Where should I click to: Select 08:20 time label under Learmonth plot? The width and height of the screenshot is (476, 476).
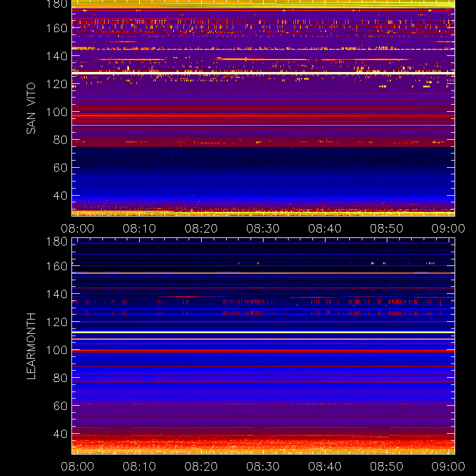pos(201,466)
